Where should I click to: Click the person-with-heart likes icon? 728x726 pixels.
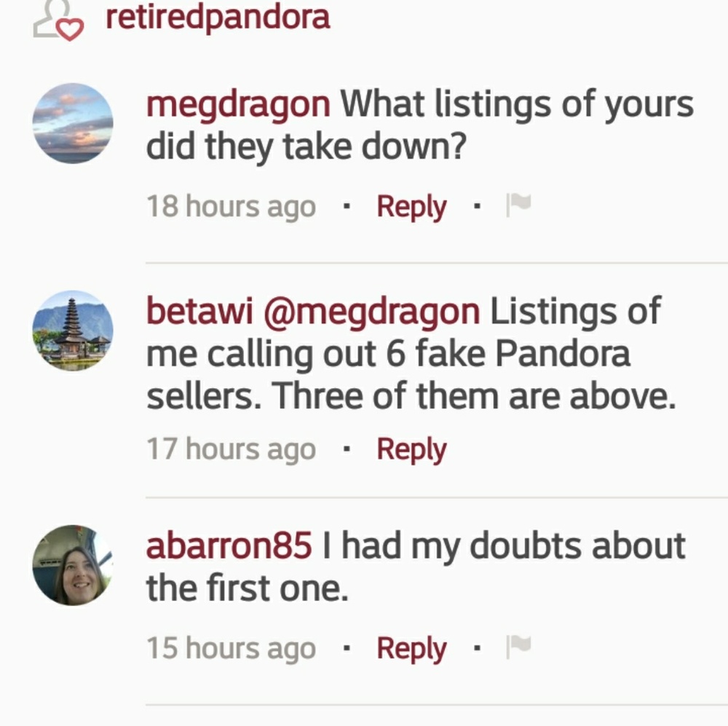pos(58,20)
